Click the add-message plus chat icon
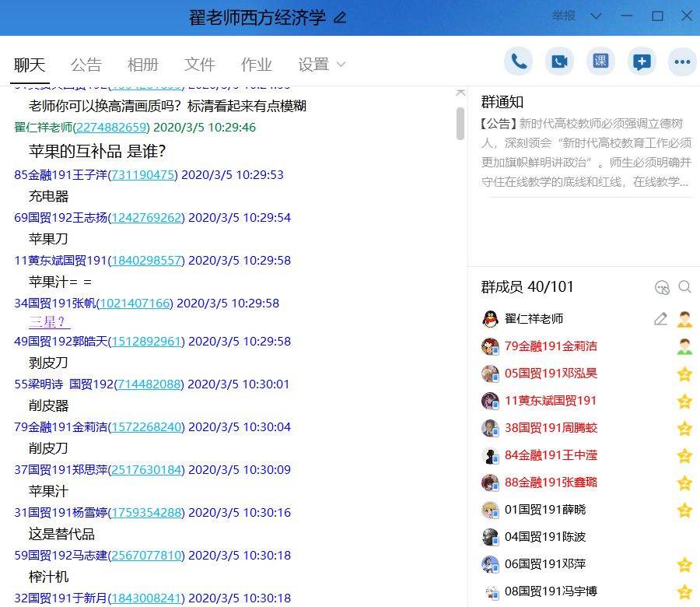700x607 pixels. tap(642, 62)
